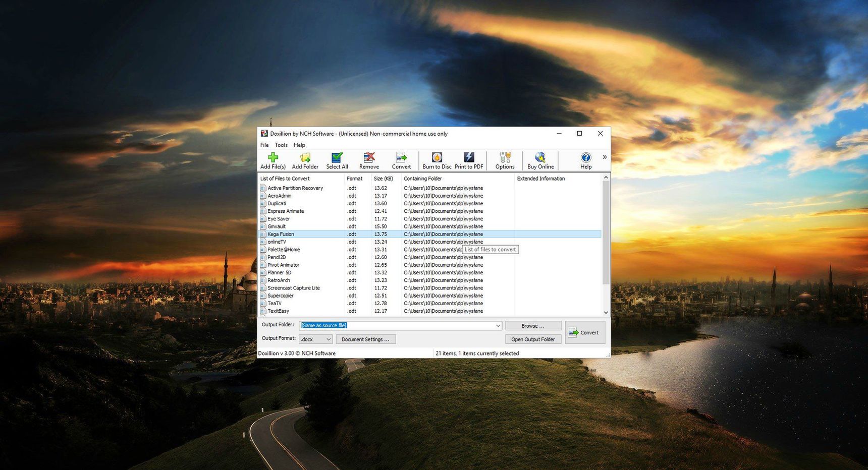Click the Add File(s) toolbar icon

coord(273,161)
